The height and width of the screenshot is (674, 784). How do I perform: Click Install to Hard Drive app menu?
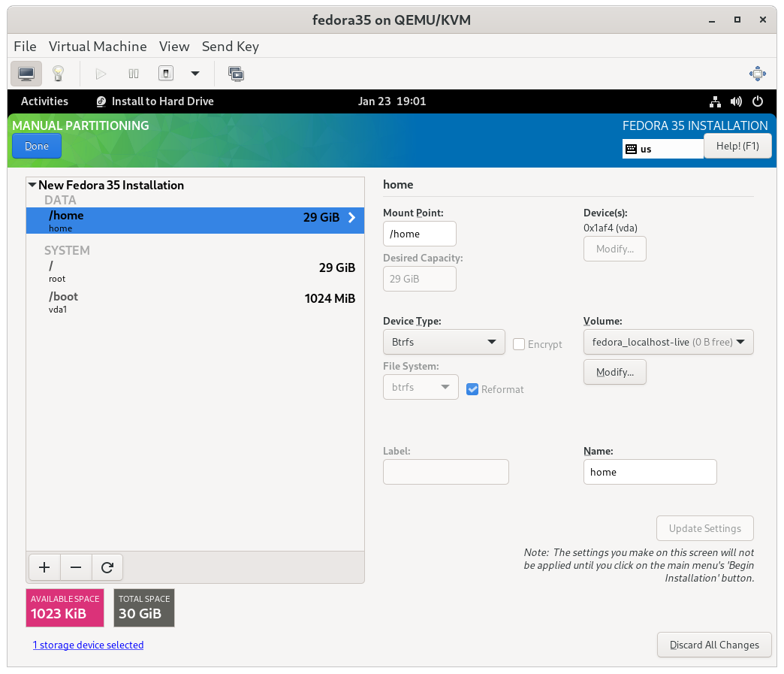(x=155, y=101)
